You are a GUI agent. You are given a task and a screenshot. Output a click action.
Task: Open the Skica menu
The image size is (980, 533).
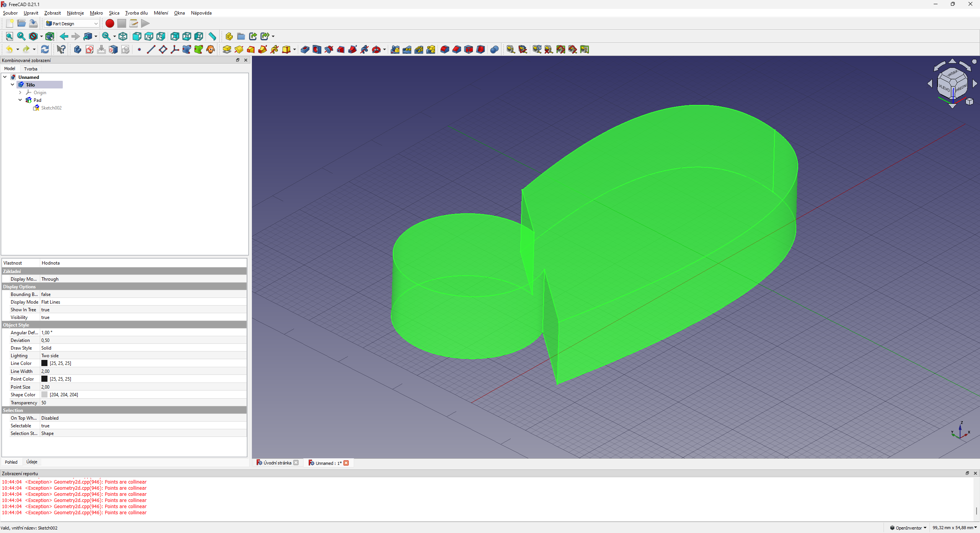[114, 13]
